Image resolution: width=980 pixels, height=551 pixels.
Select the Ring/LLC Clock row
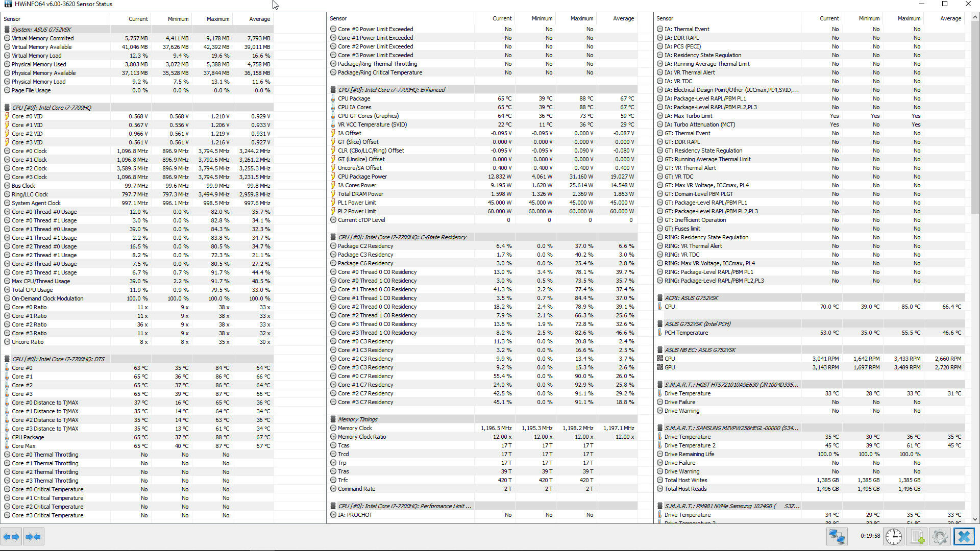point(138,194)
